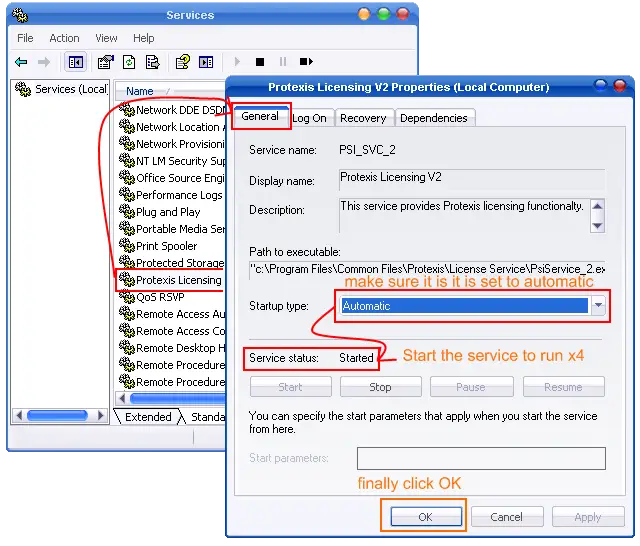Click the Start parameters input field
This screenshot has width=640, height=546.
(481, 459)
